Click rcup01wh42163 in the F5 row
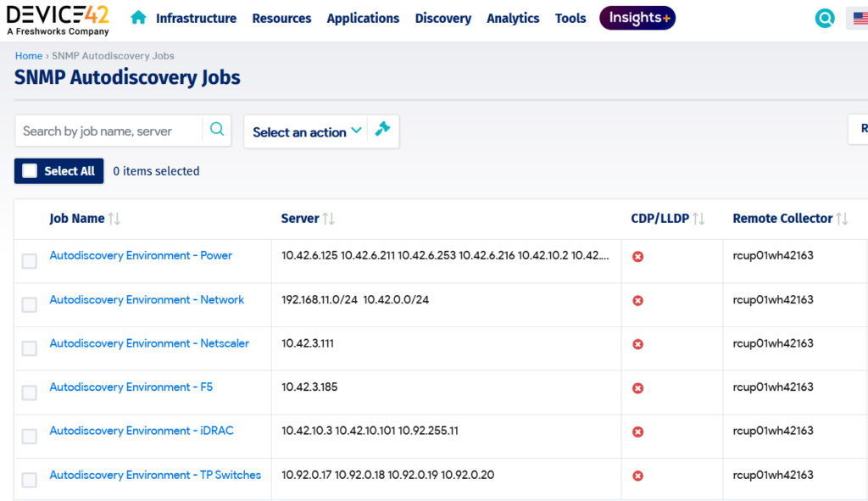 [x=773, y=387]
